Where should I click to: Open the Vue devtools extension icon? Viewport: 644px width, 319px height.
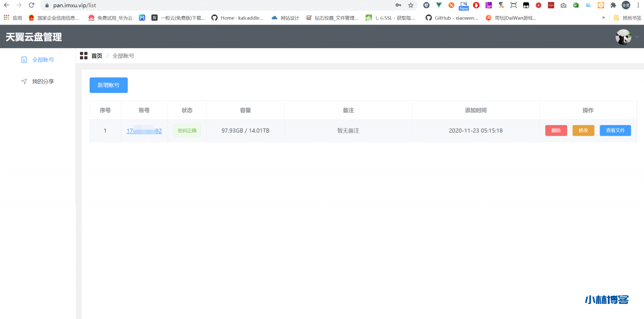tap(439, 5)
